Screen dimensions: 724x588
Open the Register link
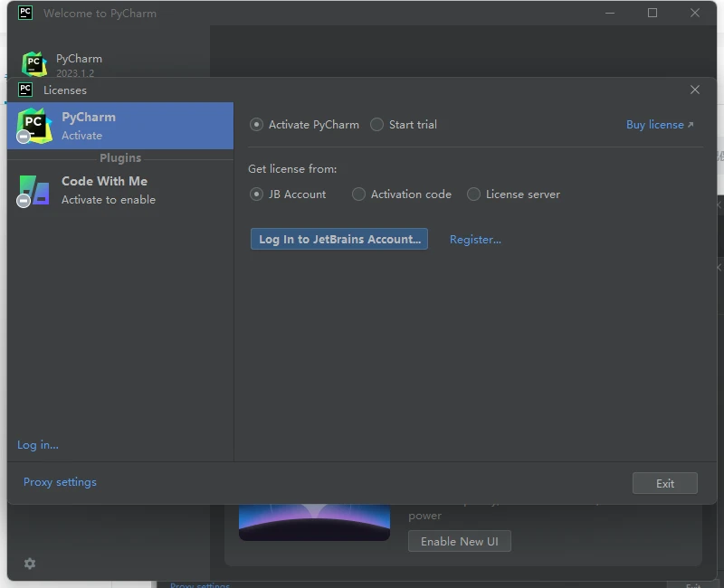point(475,240)
